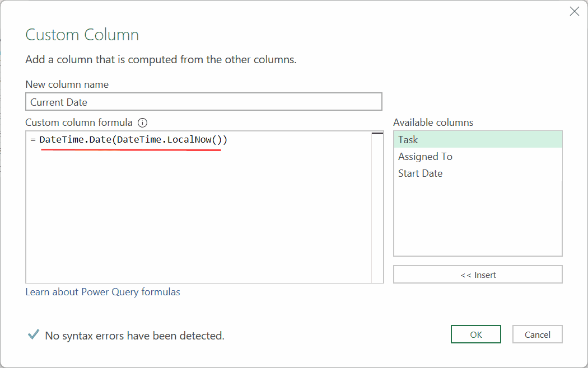Click OK to create the column
Screen dimensions: 588x368
point(475,334)
